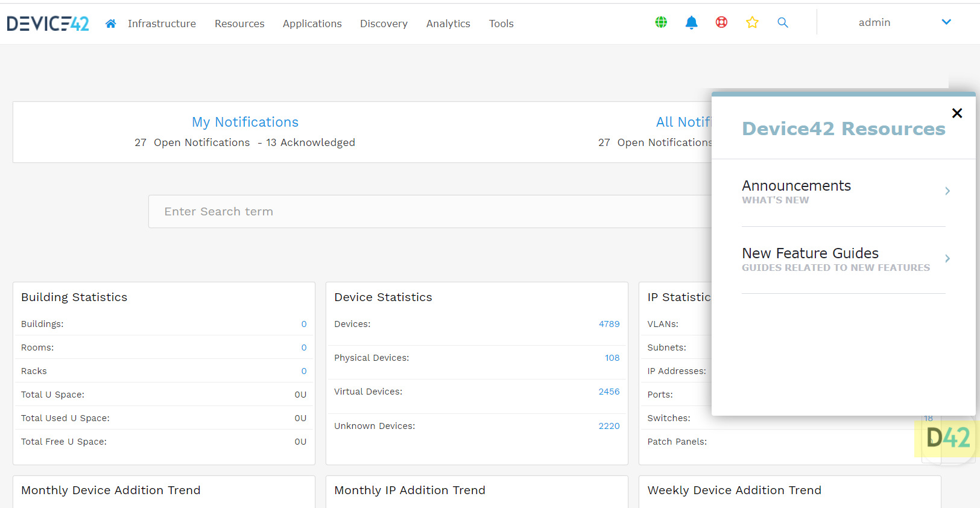980x508 pixels.
Task: Click the IP Addresses label
Action: tap(677, 371)
